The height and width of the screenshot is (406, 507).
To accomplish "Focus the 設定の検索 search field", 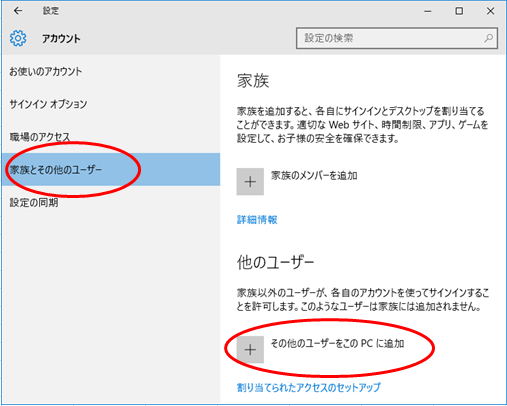I will click(x=397, y=38).
